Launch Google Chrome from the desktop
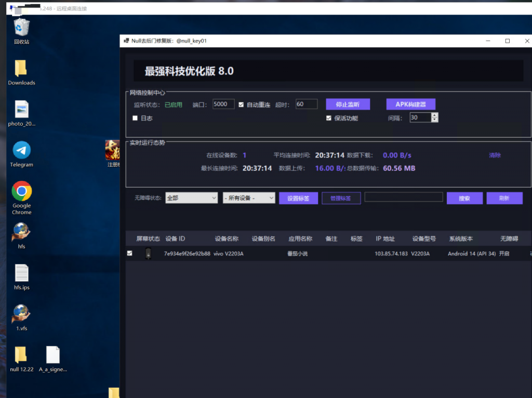This screenshot has width=532, height=398. tap(21, 191)
